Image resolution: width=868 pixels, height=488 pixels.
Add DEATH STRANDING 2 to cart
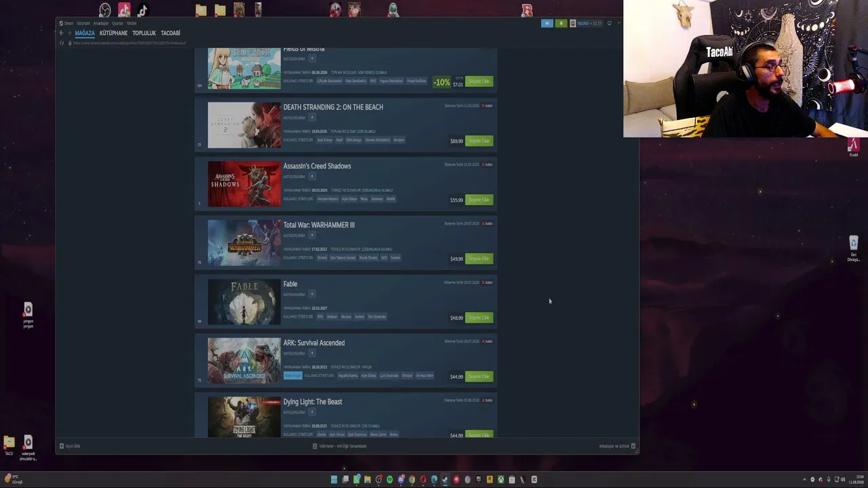479,141
